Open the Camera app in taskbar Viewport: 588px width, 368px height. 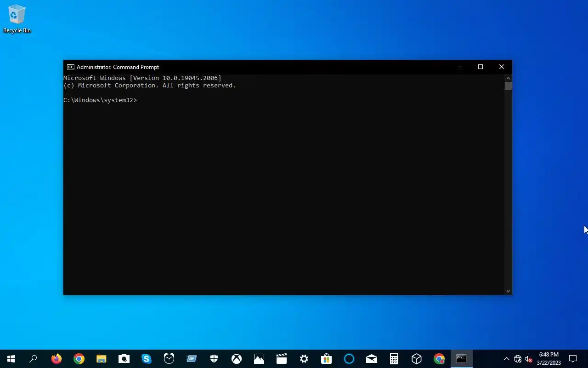(124, 359)
